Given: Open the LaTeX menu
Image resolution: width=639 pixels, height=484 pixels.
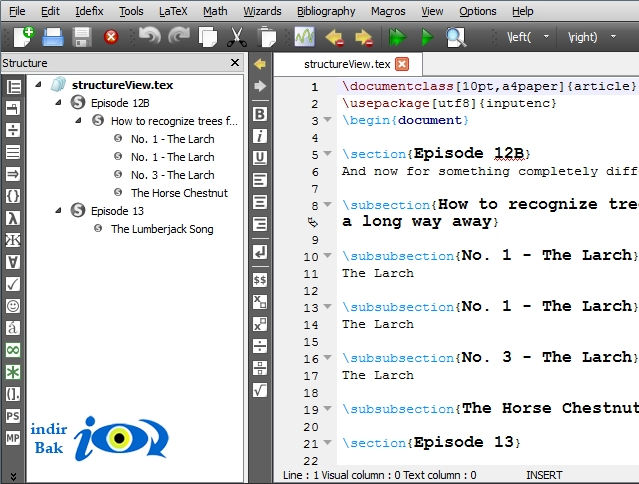Looking at the screenshot, I should (173, 11).
